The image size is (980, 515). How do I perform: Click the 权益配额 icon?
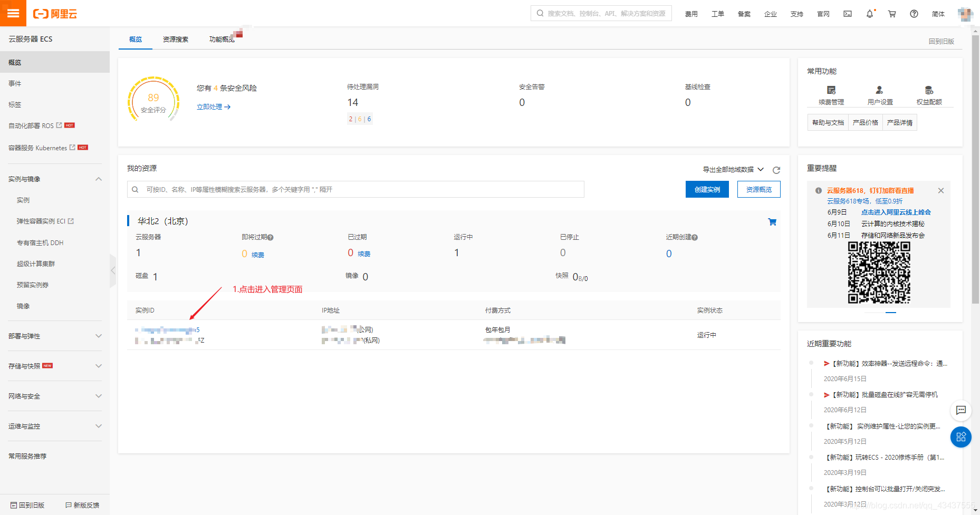pyautogui.click(x=929, y=90)
